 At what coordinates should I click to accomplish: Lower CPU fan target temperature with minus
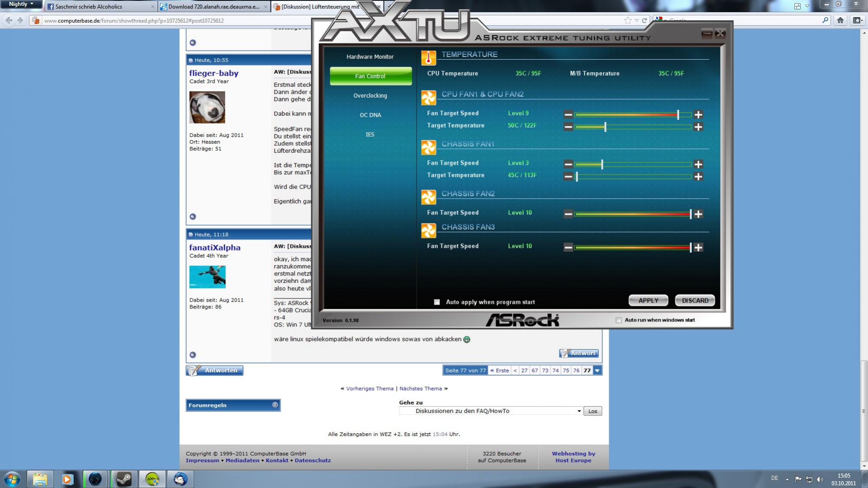click(x=568, y=127)
